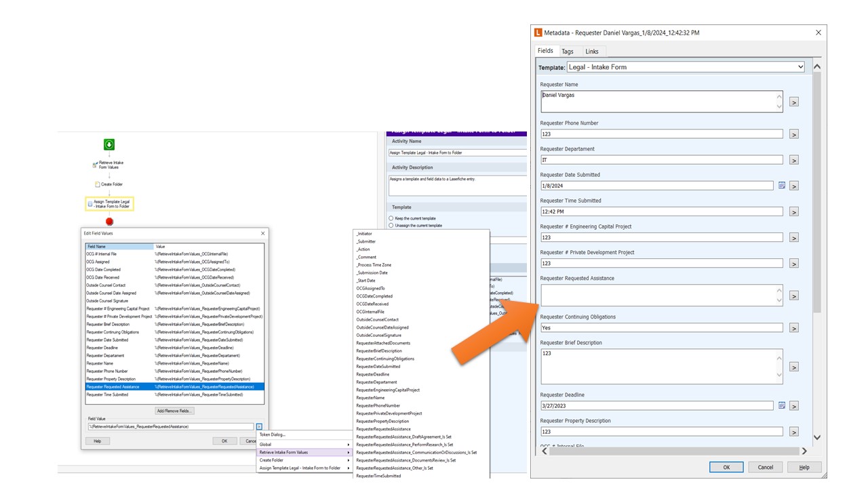Click OK in the Metadata dialog

726,467
